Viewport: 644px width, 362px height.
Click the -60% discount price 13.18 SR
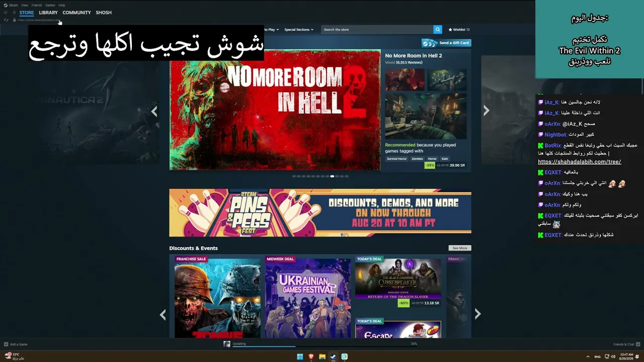(x=419, y=303)
